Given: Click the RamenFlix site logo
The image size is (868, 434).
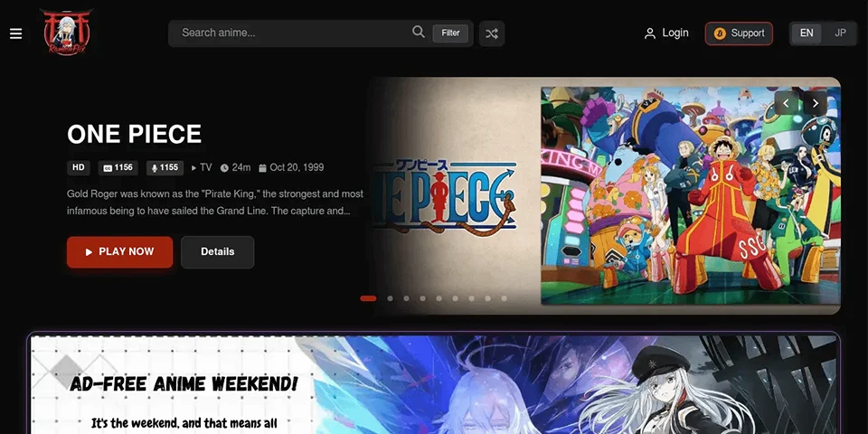Looking at the screenshot, I should (67, 33).
